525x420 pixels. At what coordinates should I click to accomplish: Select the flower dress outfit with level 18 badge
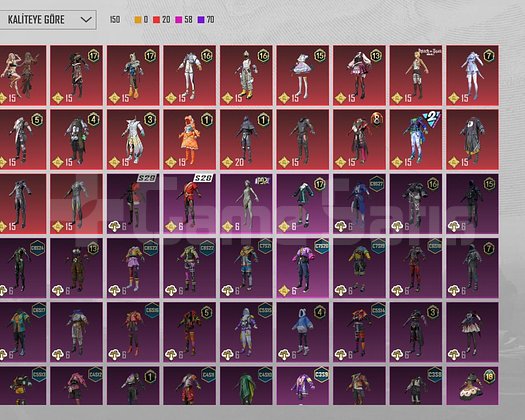point(472,386)
